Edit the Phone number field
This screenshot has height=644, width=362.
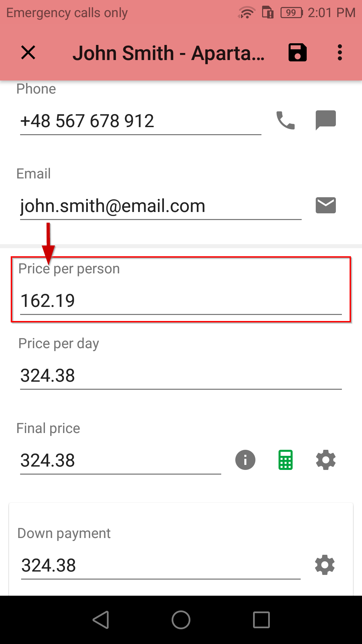(x=141, y=121)
